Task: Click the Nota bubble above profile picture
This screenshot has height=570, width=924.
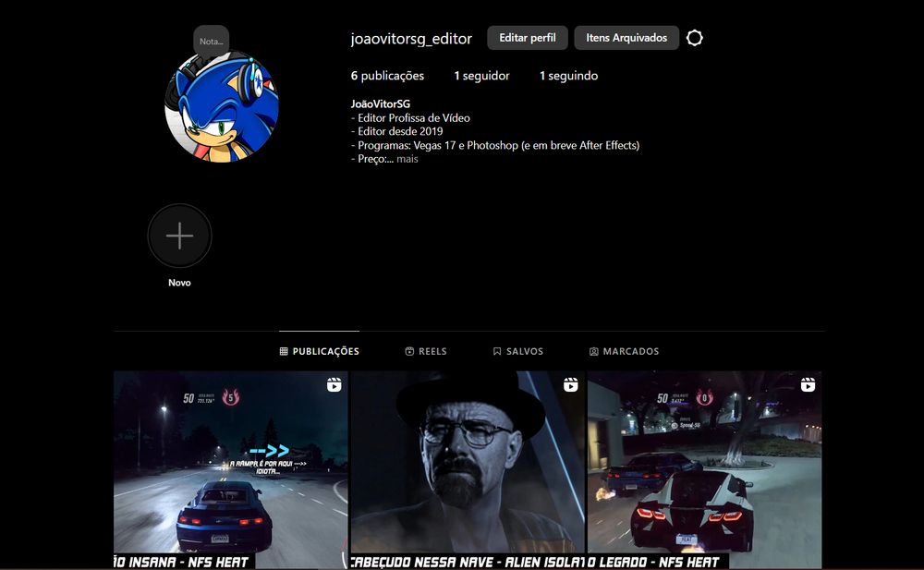Action: (x=211, y=42)
